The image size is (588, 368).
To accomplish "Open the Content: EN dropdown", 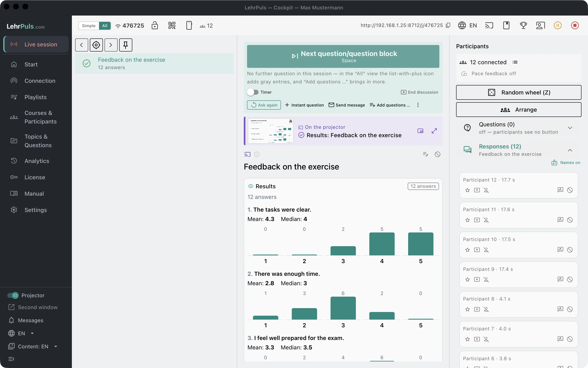I will click(33, 346).
